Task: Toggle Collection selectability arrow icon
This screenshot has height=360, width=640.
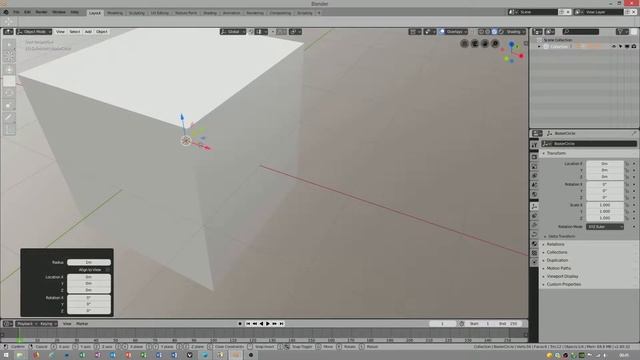Action: [620, 47]
